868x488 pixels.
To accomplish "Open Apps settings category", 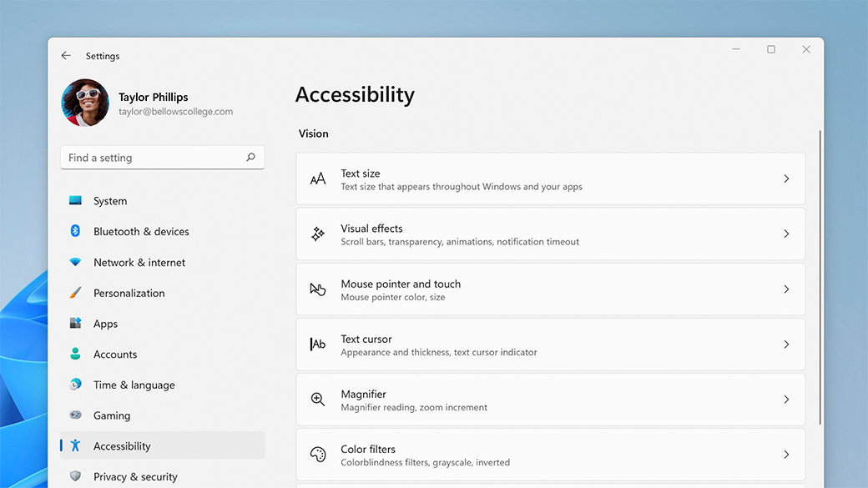I will pos(162,323).
